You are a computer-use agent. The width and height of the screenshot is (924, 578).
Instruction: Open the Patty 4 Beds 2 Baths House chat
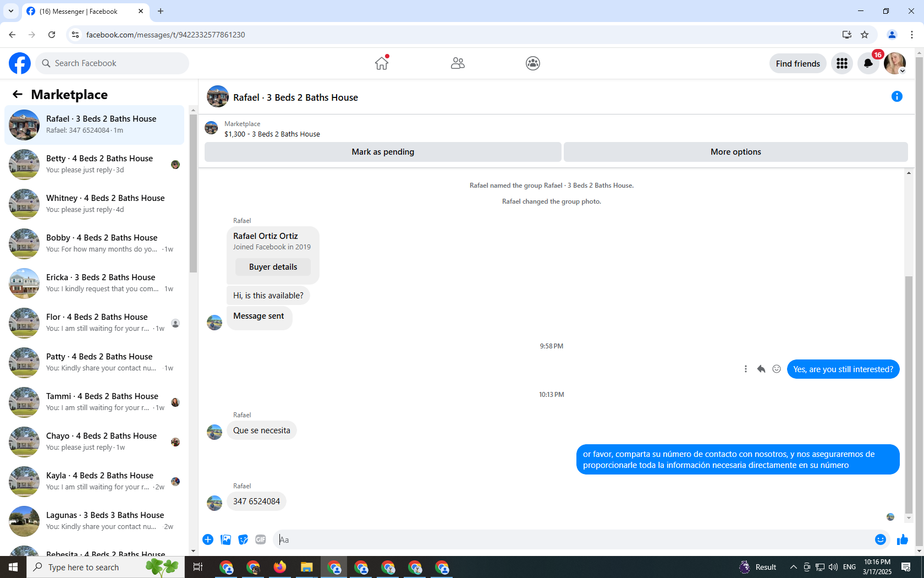pyautogui.click(x=95, y=363)
